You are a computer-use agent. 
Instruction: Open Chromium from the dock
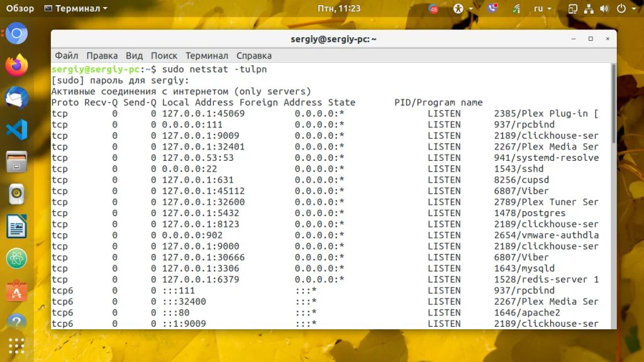click(x=16, y=33)
